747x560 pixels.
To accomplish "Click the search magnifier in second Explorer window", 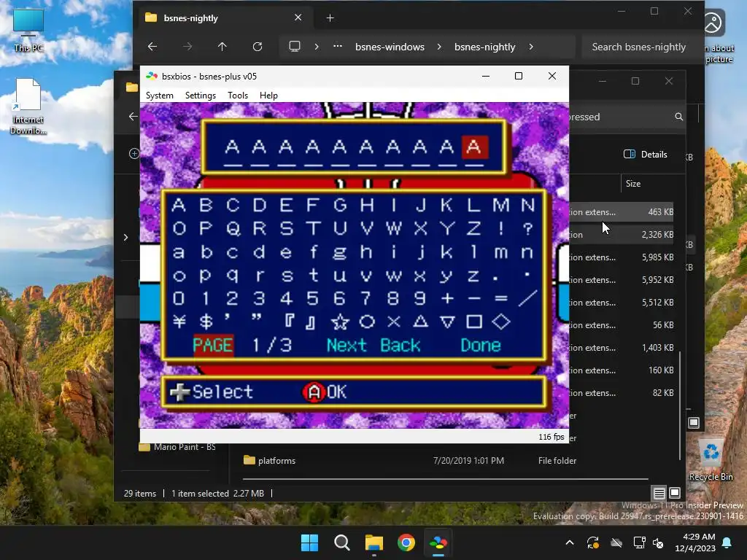I will (x=679, y=117).
